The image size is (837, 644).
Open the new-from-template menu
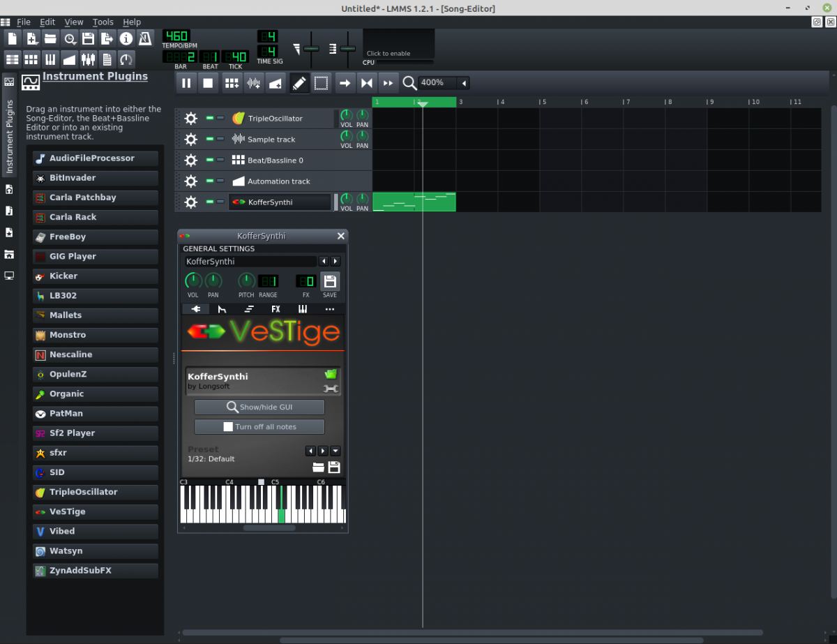click(31, 38)
